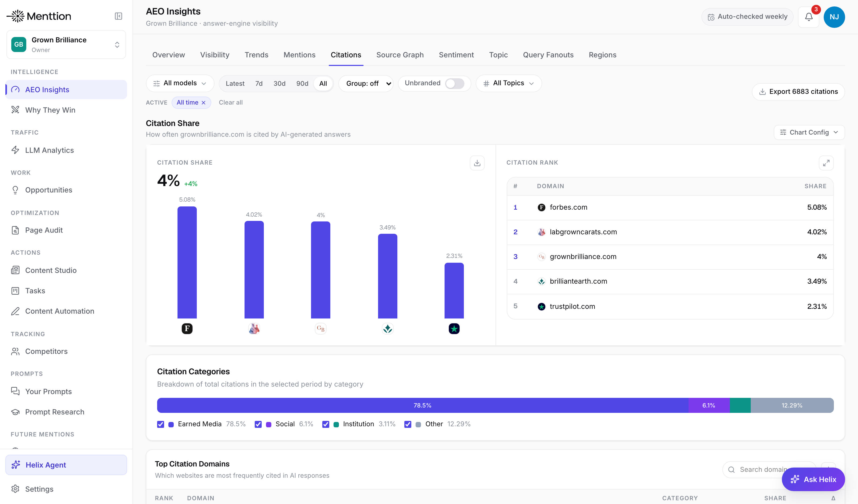Click the Ask Helix button
858x504 pixels.
point(813,480)
